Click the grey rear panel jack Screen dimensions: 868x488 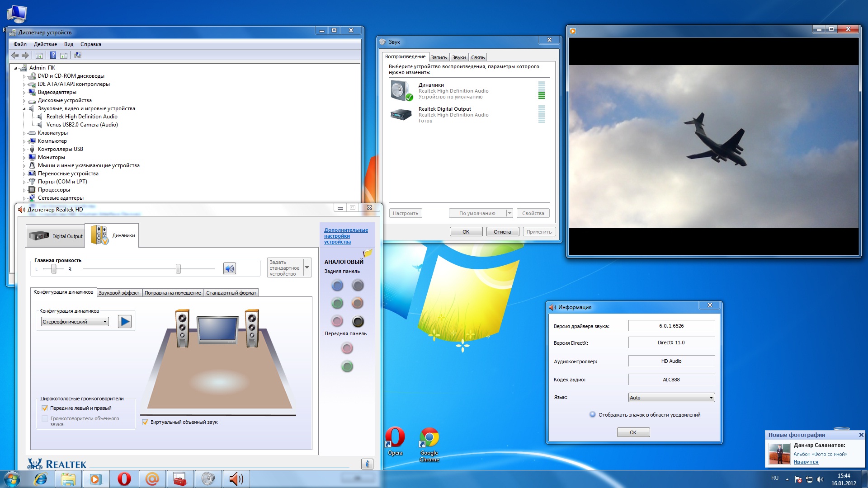(358, 285)
